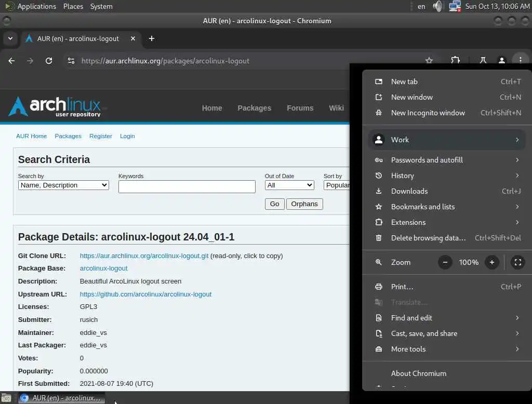Click the AUR Home link
This screenshot has width=532, height=404.
pyautogui.click(x=31, y=136)
